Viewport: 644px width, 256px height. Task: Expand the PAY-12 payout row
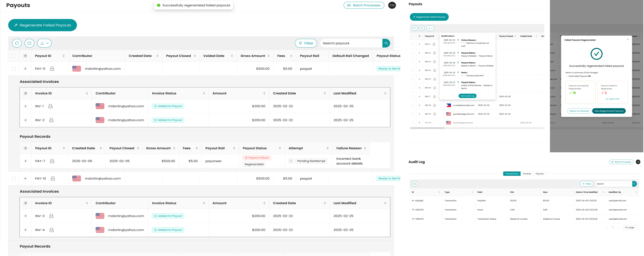tap(25, 178)
